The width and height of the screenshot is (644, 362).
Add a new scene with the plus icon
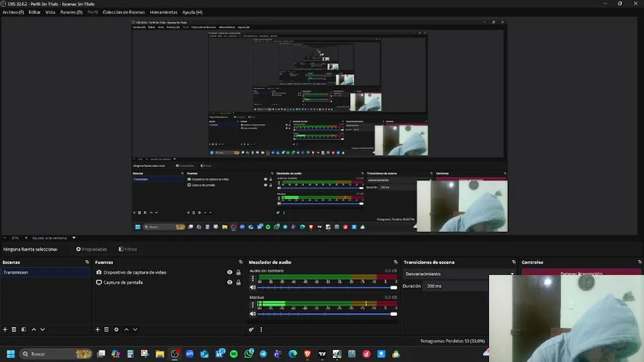pos(5,329)
